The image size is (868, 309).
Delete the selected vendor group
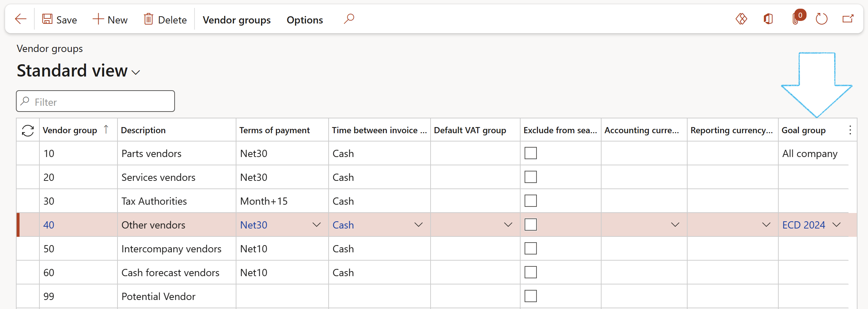pos(165,19)
